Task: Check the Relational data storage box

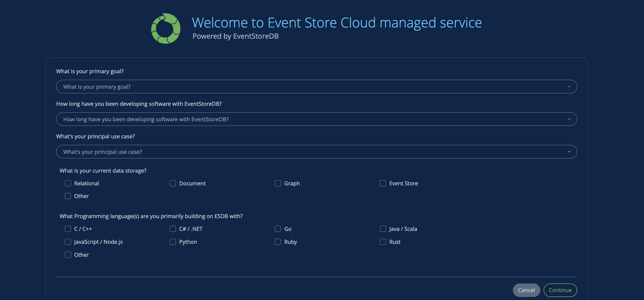Action: pyautogui.click(x=68, y=183)
